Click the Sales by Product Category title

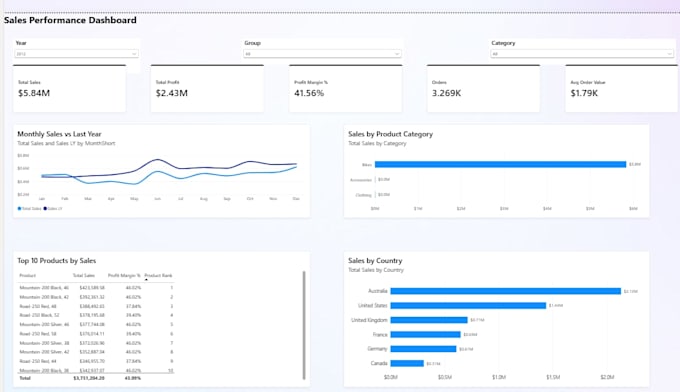(390, 134)
